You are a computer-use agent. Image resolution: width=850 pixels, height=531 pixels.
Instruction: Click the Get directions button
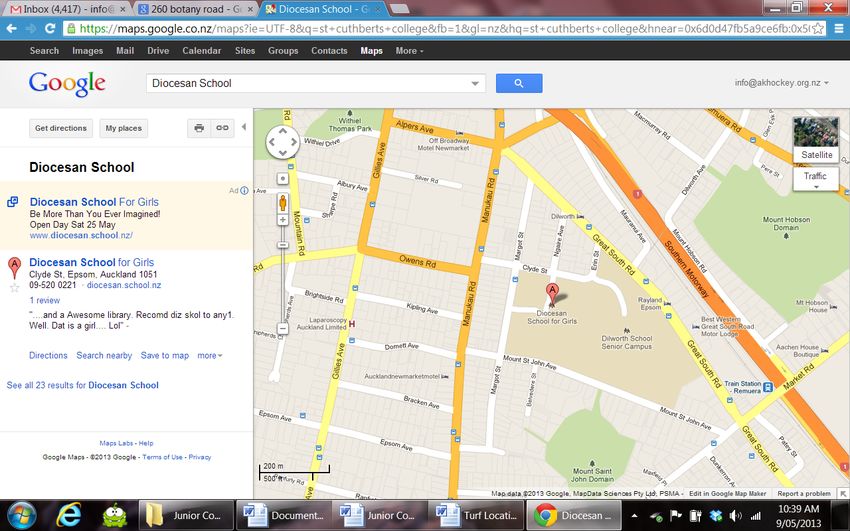pos(61,128)
